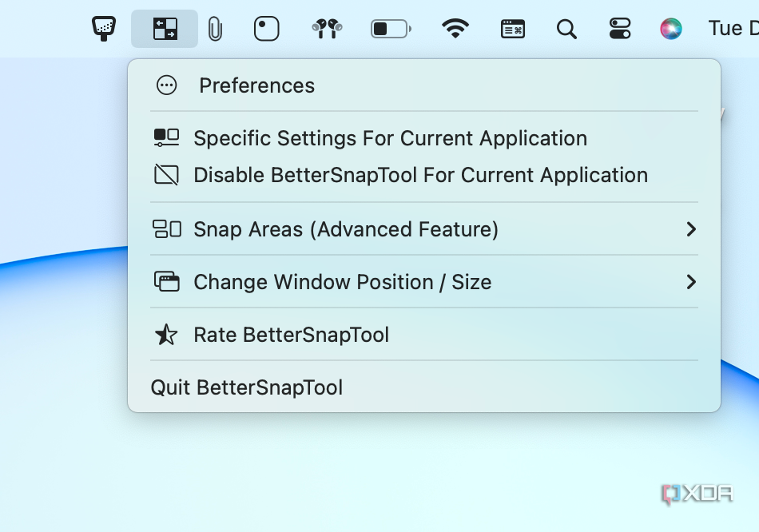Click the crossed-out rectangle Disable icon
759x532 pixels.
pyautogui.click(x=166, y=175)
